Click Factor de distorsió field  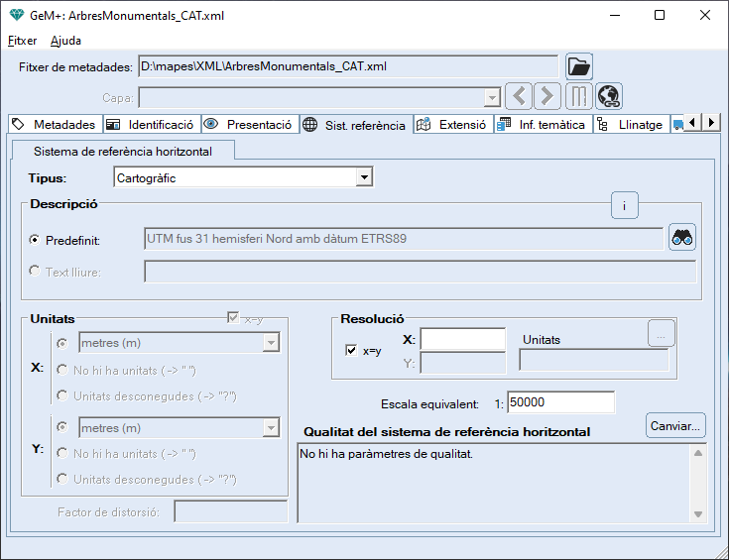pyautogui.click(x=231, y=511)
